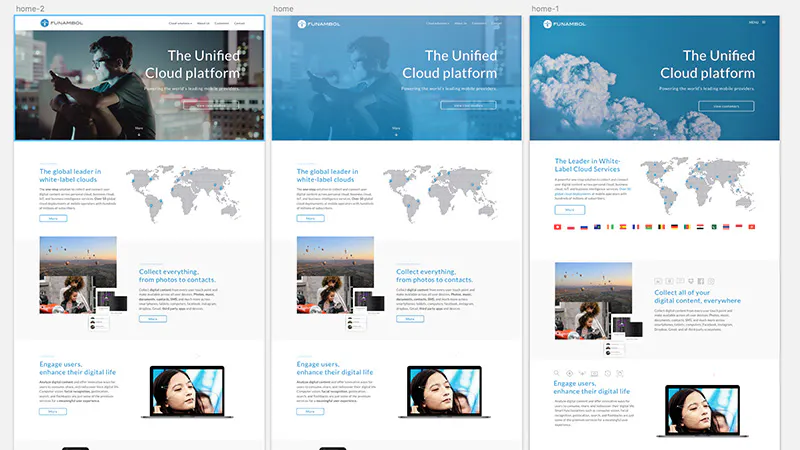Viewport: 800px width, 450px height.
Task: Click the Instagram icon in home-1 artboard
Action: (x=711, y=281)
